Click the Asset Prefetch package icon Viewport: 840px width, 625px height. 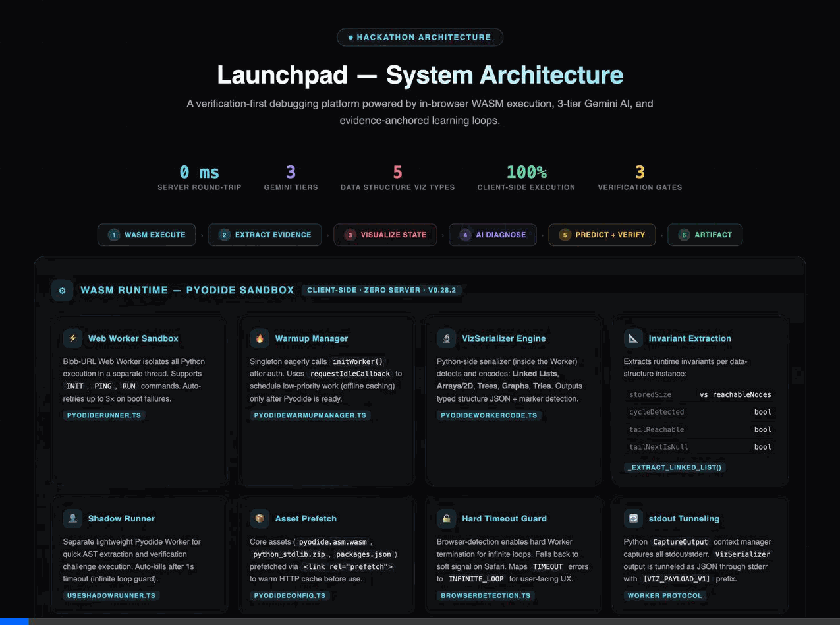(260, 518)
